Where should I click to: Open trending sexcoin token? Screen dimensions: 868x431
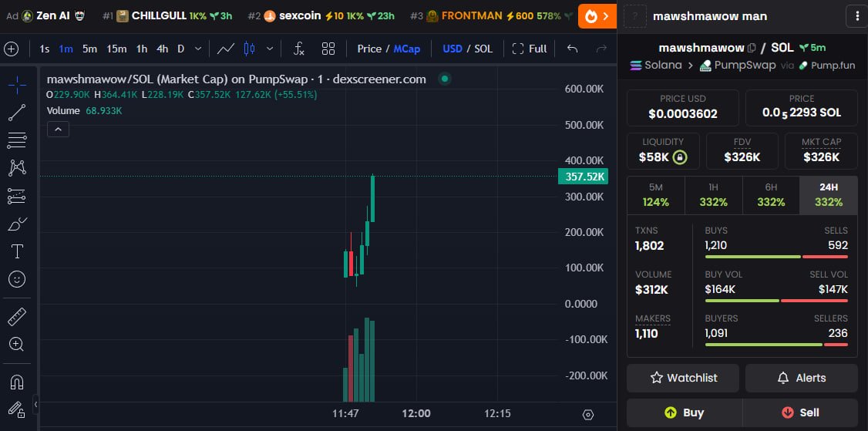[x=321, y=16]
